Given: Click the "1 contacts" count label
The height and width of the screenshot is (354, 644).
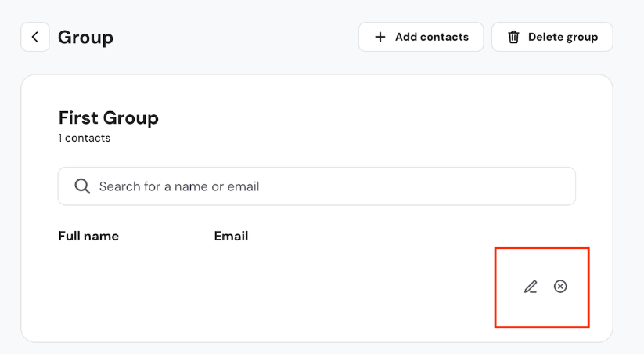Looking at the screenshot, I should tap(85, 139).
